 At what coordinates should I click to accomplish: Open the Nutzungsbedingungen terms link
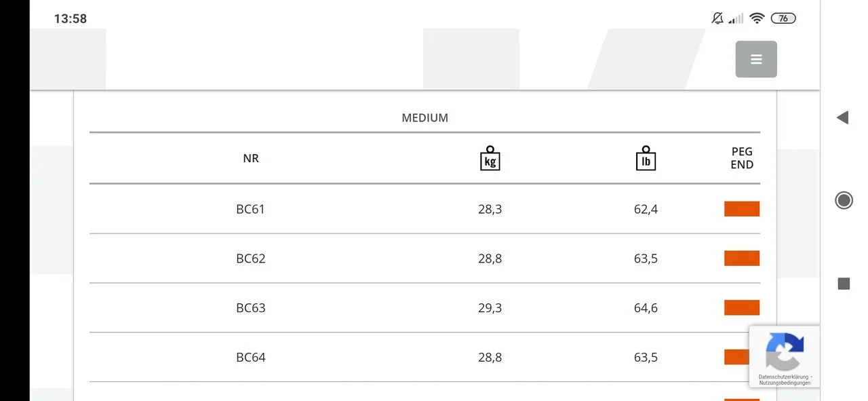pos(785,383)
